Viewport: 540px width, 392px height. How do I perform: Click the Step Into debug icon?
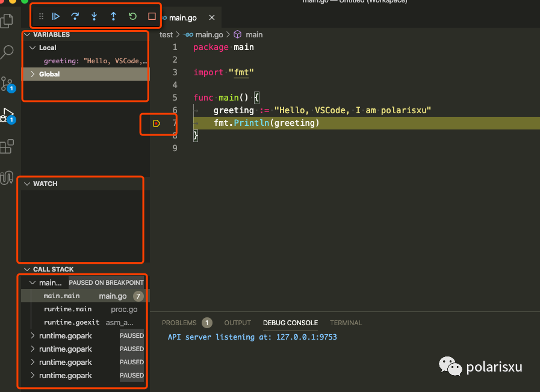click(x=94, y=16)
